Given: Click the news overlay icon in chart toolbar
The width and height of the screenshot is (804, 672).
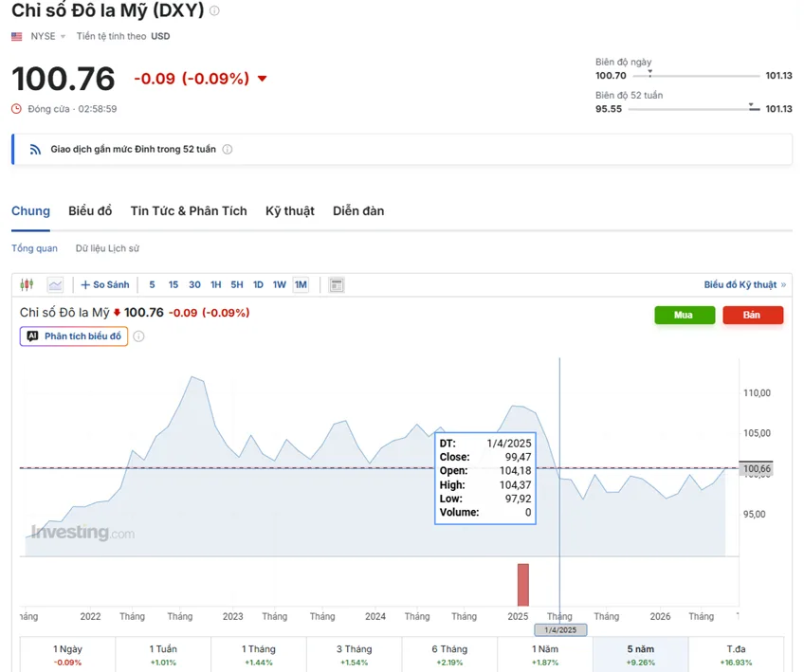Looking at the screenshot, I should click(x=337, y=284).
